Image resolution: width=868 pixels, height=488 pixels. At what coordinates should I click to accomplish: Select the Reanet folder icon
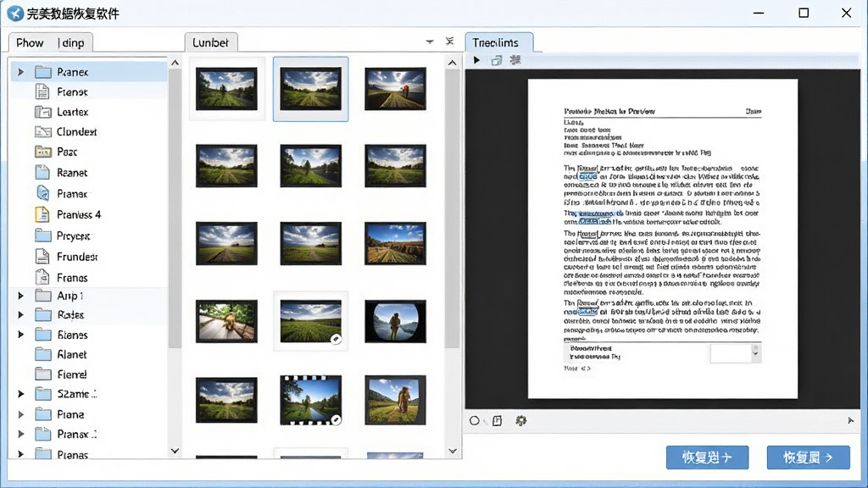point(42,173)
